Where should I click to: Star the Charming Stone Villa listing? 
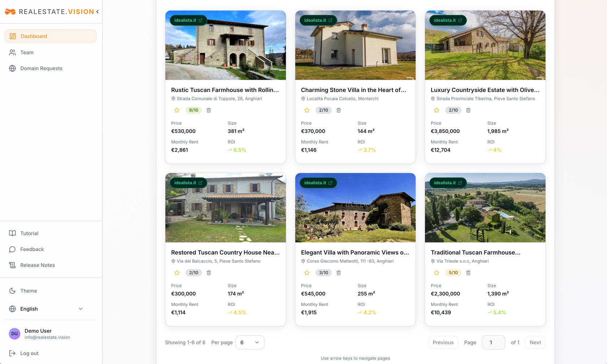pos(307,110)
